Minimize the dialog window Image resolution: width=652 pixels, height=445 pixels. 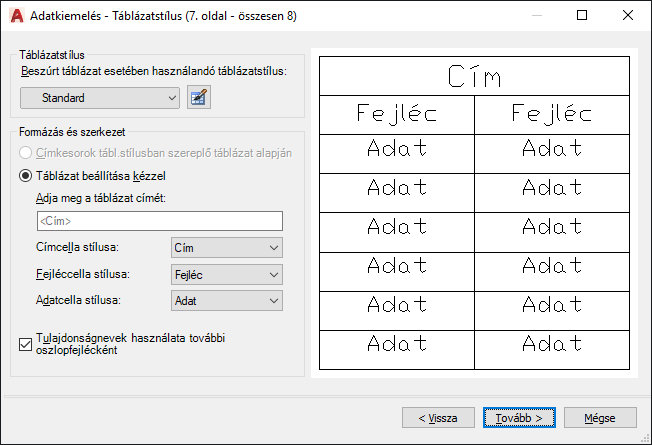[x=536, y=16]
